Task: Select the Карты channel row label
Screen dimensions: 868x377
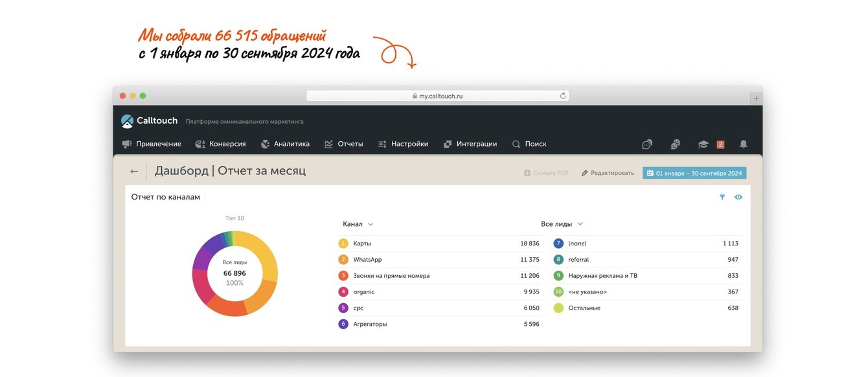Action: [x=362, y=244]
